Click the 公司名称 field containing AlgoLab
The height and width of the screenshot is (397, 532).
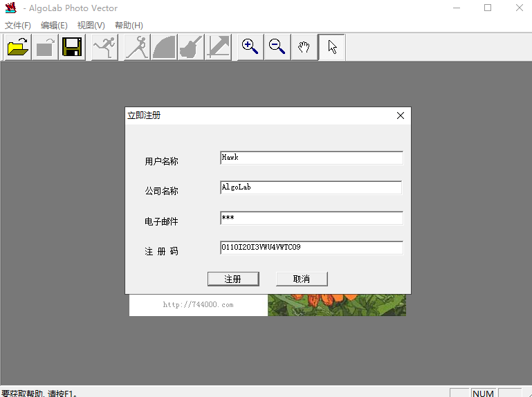(311, 187)
